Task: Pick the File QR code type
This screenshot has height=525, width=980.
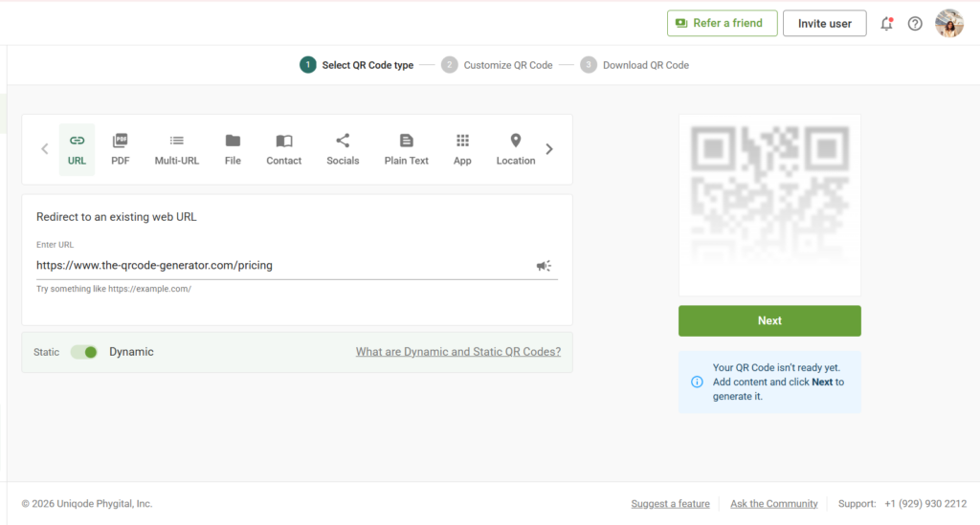Action: tap(233, 149)
